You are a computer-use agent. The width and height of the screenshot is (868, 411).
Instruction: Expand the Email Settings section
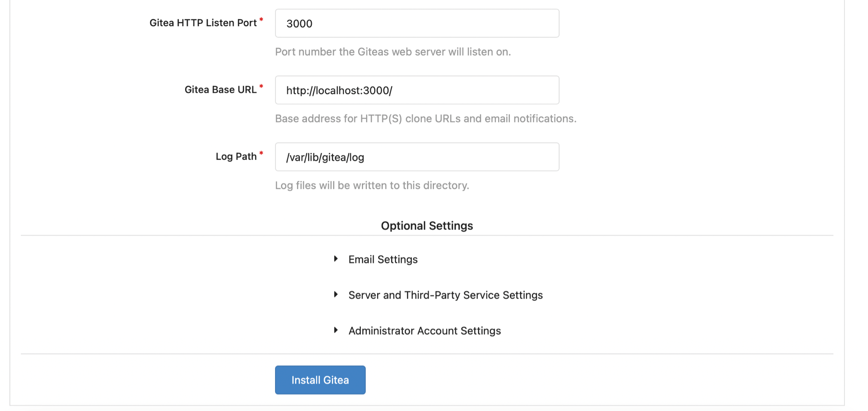coord(376,259)
